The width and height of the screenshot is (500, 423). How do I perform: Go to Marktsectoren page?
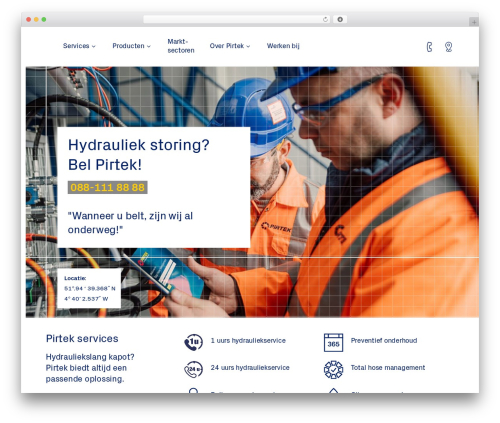[181, 46]
